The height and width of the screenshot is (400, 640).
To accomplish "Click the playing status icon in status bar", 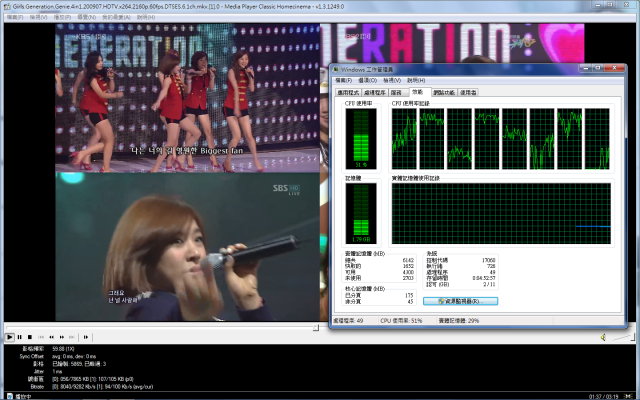I will [9, 396].
